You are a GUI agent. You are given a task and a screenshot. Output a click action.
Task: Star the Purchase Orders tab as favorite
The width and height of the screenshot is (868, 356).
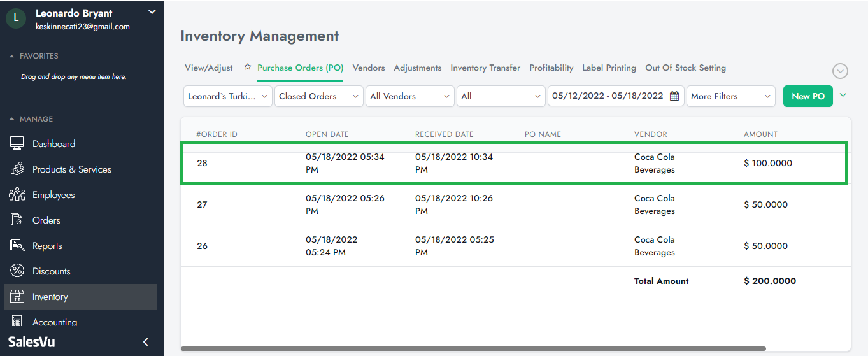(248, 68)
